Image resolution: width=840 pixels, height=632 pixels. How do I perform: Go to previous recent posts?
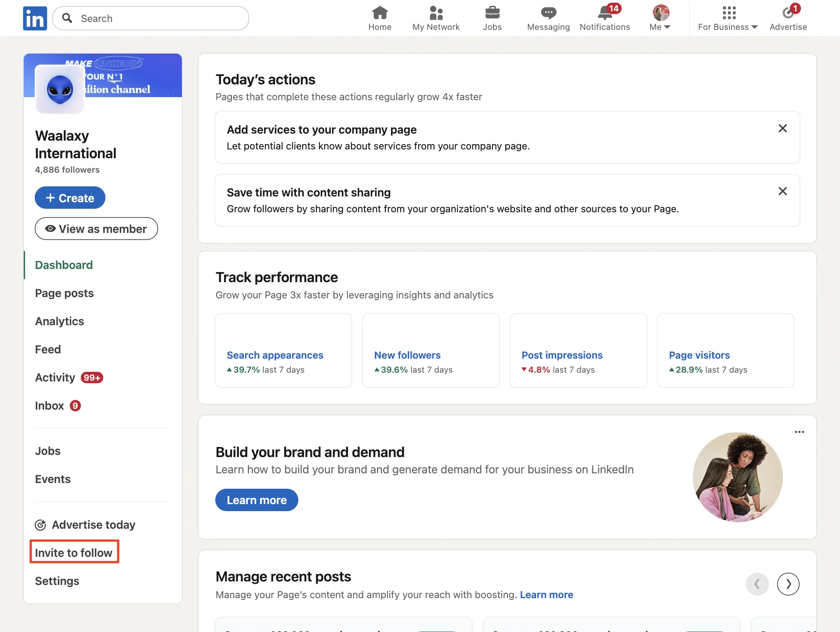pos(757,584)
